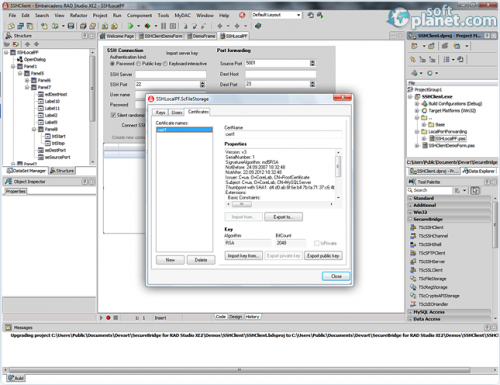Click the Pause button in debug toolbar

(x=163, y=26)
